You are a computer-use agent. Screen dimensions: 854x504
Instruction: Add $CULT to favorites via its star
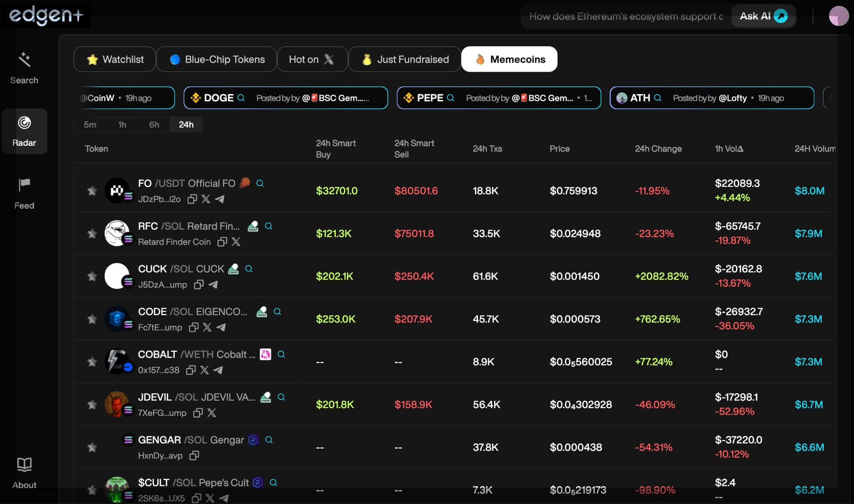92,489
